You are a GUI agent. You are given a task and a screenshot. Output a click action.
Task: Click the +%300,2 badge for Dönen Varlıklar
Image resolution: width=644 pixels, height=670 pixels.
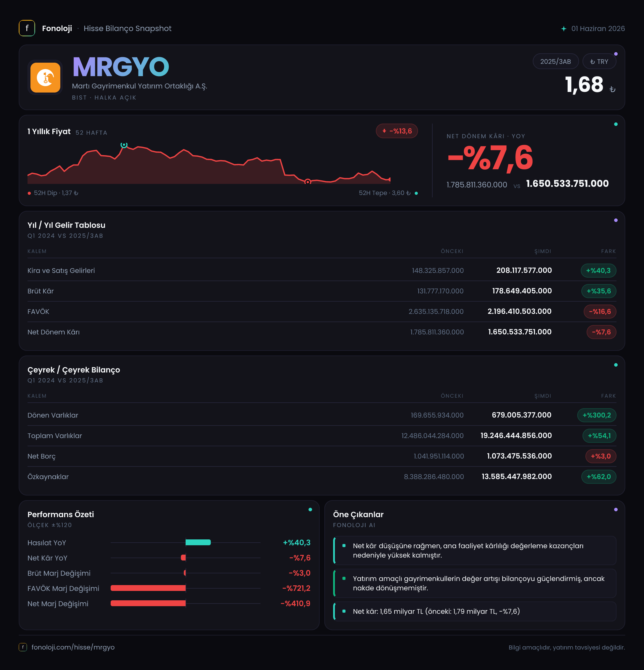(597, 415)
